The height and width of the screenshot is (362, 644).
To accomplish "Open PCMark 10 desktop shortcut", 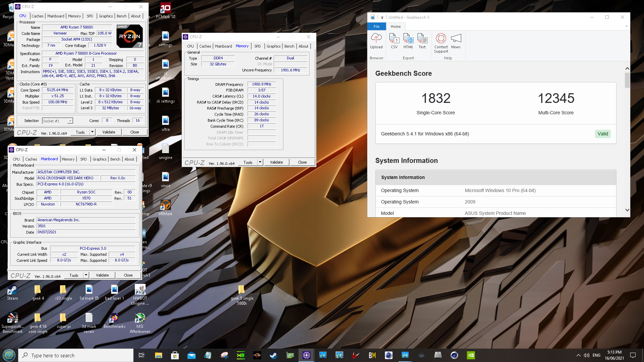I will coord(165,11).
